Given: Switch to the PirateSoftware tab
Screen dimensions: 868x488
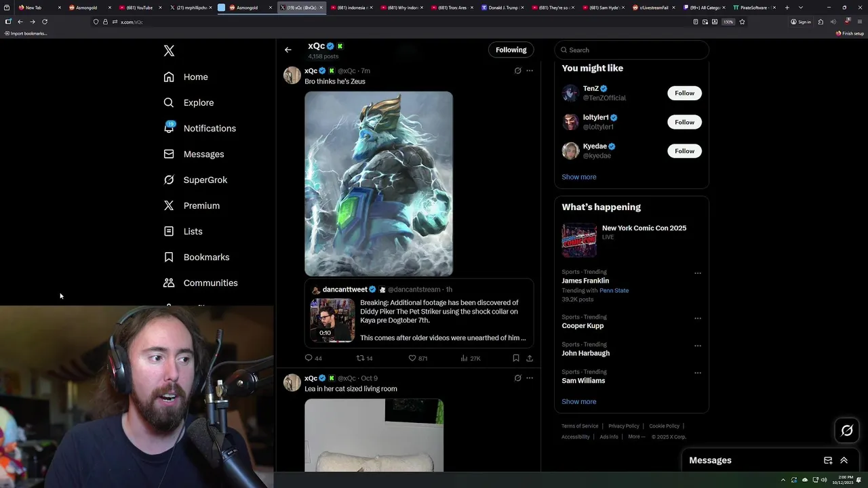Looking at the screenshot, I should tap(754, 7).
